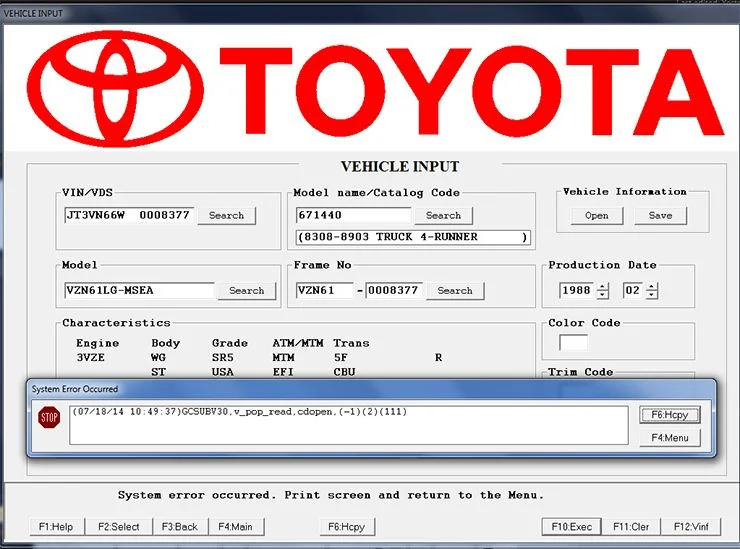
Task: Click Search beside the Frame No fields
Action: coord(454,291)
